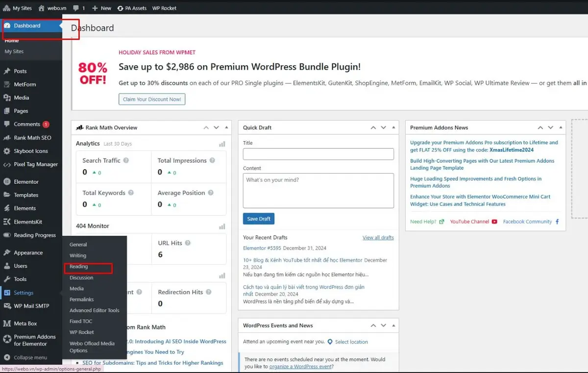Open the webo.vn home icon link
Screen dimensions: 588x373
pyautogui.click(x=42, y=8)
